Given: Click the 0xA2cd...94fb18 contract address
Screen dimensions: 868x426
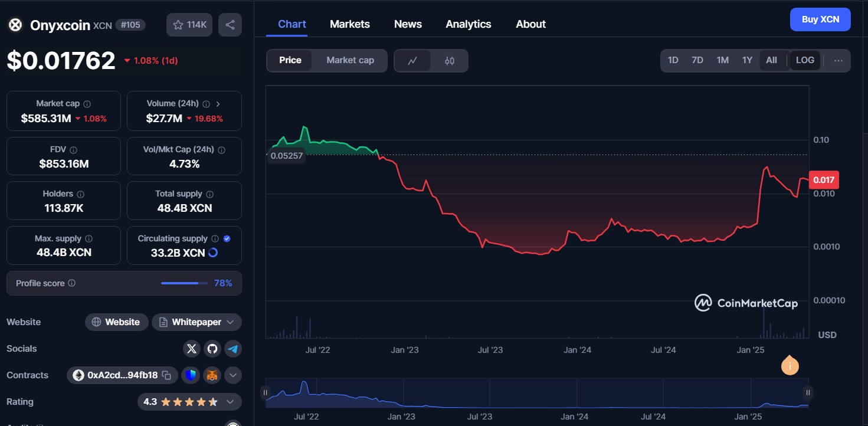Looking at the screenshot, I should click(x=122, y=375).
